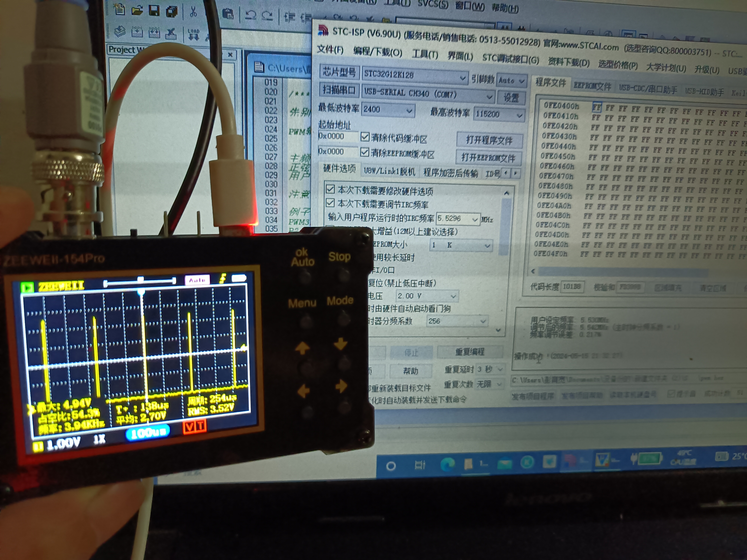Click the Redo arrow icon in Keil toolbar
Image resolution: width=747 pixels, height=560 pixels.
coord(267,16)
